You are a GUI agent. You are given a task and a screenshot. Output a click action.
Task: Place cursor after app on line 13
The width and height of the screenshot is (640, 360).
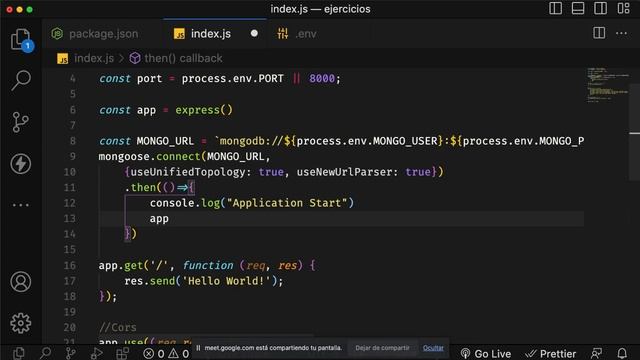coord(169,219)
